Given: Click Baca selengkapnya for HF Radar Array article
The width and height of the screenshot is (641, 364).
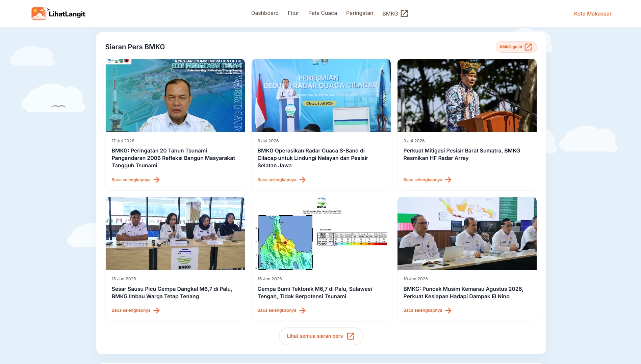Looking at the screenshot, I should tap(423, 180).
